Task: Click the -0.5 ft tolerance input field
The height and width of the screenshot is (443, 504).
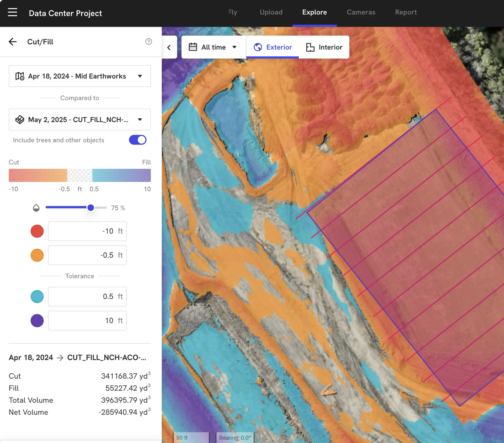Action: point(87,255)
